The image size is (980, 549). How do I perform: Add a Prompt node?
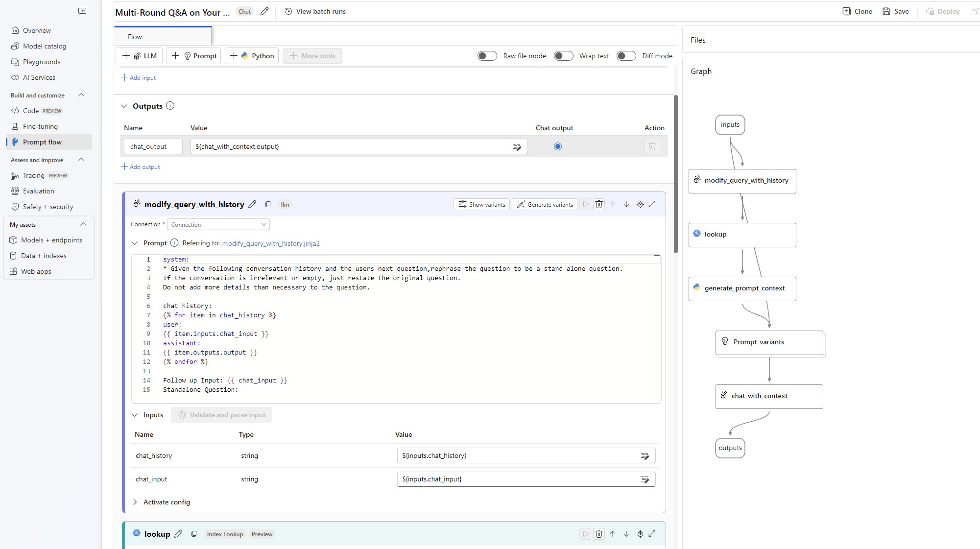point(194,56)
